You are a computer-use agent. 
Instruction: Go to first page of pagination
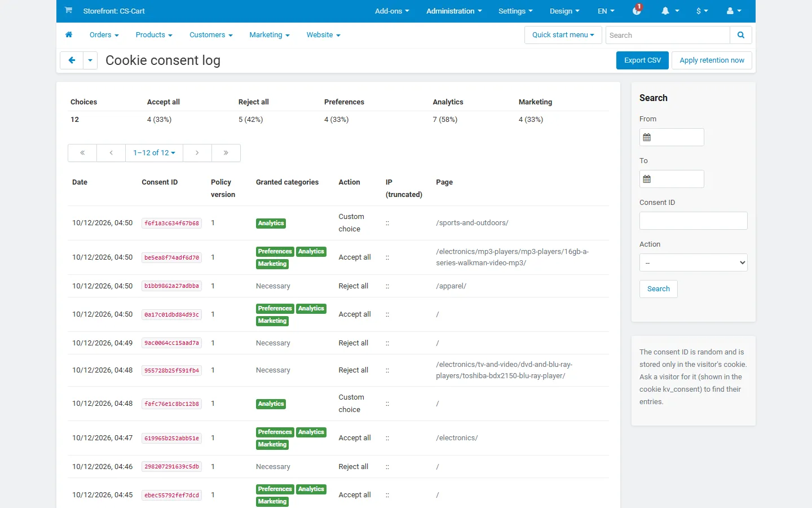[82, 153]
